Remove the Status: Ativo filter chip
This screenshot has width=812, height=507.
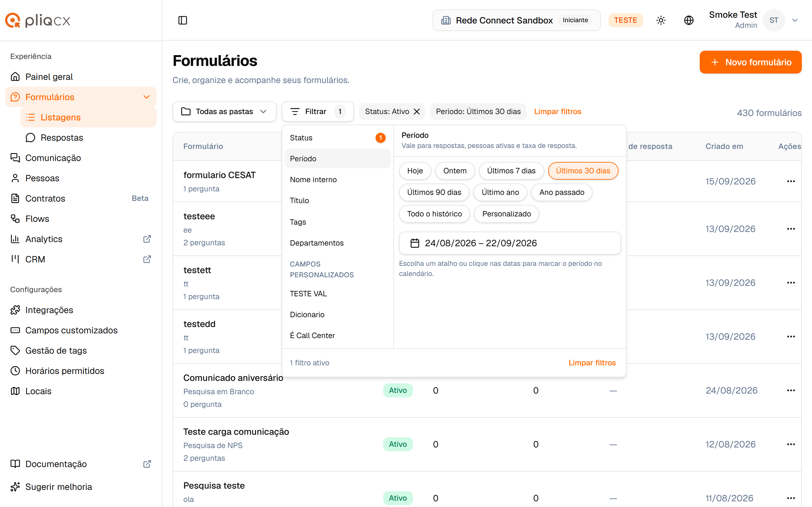pyautogui.click(x=417, y=111)
